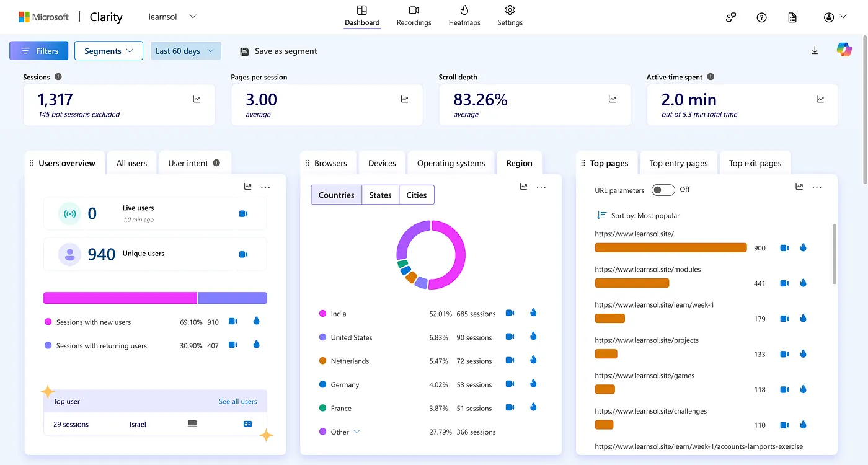Image resolution: width=868 pixels, height=465 pixels.
Task: Open the See all users link
Action: click(238, 401)
